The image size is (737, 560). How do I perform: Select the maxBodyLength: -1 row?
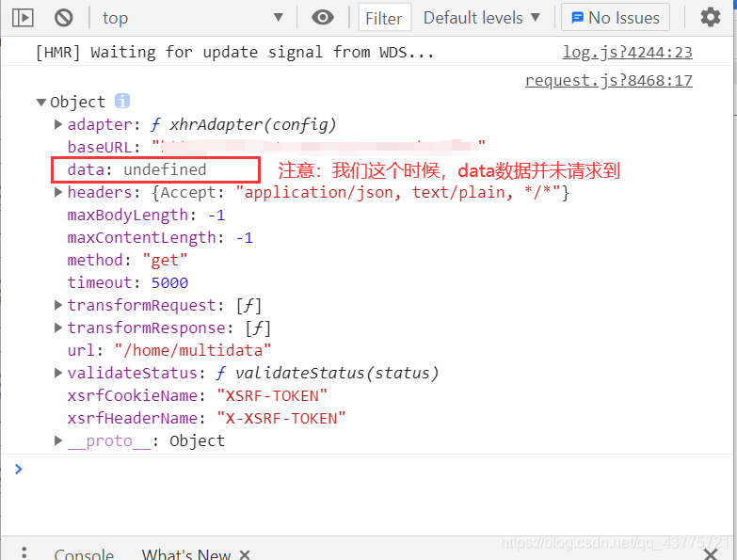(x=146, y=216)
